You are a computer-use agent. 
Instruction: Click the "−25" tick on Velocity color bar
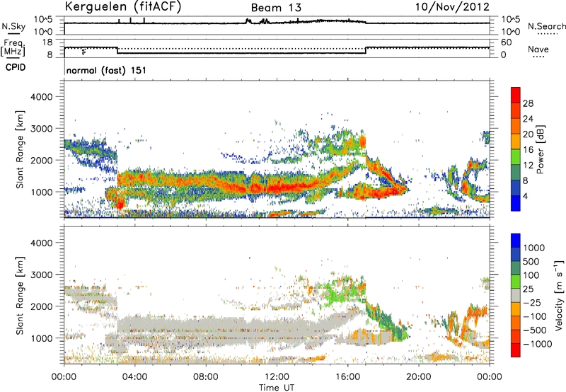pyautogui.click(x=532, y=302)
